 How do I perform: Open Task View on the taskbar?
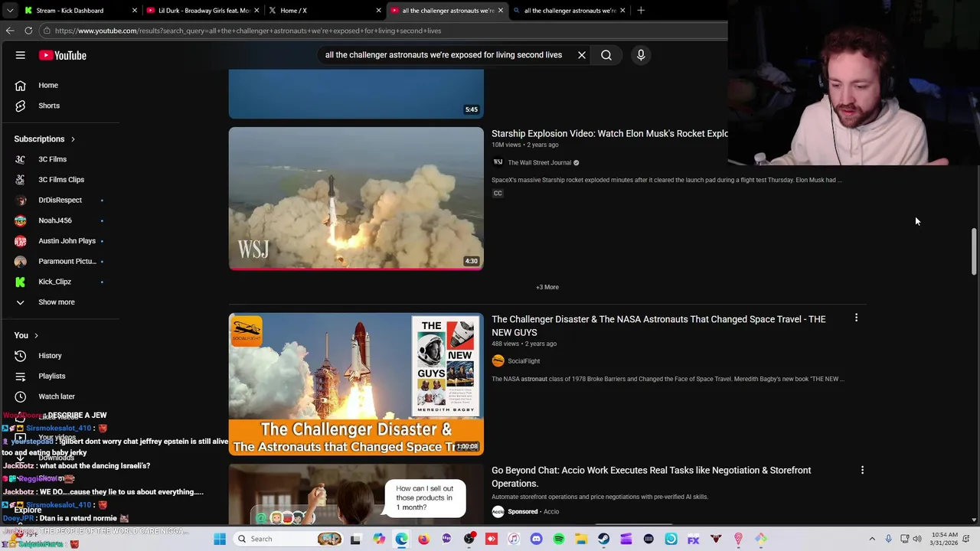[x=355, y=539]
